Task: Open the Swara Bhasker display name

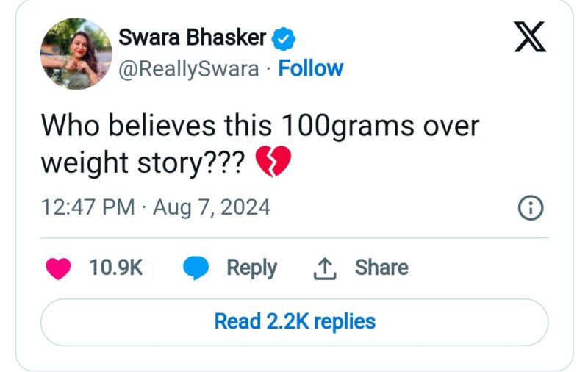Action: click(x=192, y=37)
